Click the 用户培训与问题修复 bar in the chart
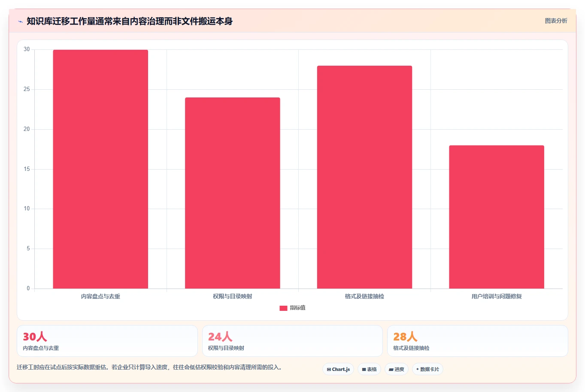The width and height of the screenshot is (585, 392). [497, 217]
